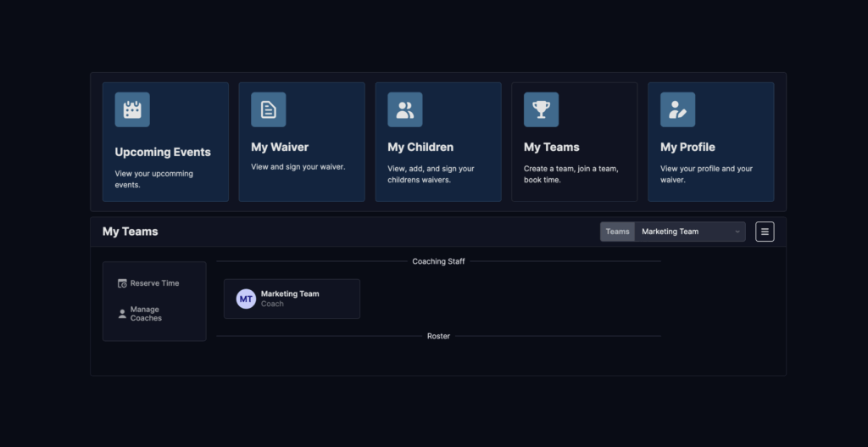Click the person icon beside Manage Coaches
The width and height of the screenshot is (868, 447).
coord(122,314)
